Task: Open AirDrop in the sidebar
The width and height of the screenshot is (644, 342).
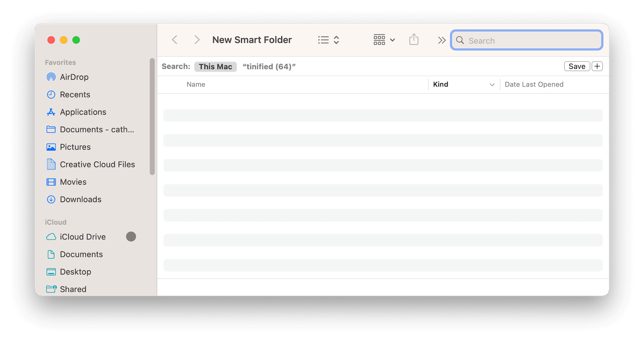Action: pos(74,77)
